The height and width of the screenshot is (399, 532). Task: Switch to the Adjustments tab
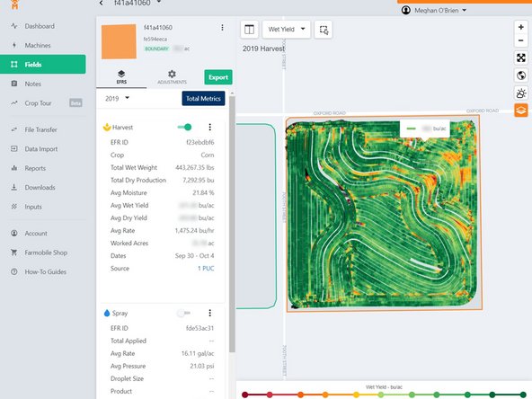click(x=172, y=77)
